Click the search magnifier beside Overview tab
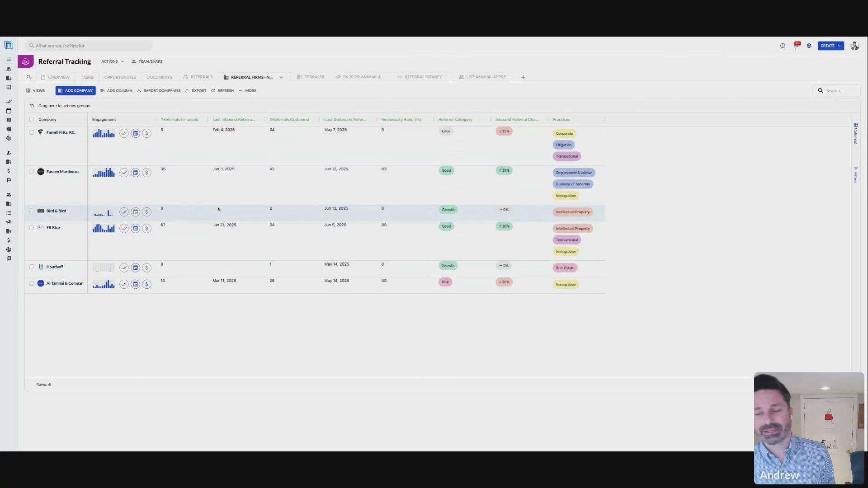The width and height of the screenshot is (868, 488). tap(28, 77)
